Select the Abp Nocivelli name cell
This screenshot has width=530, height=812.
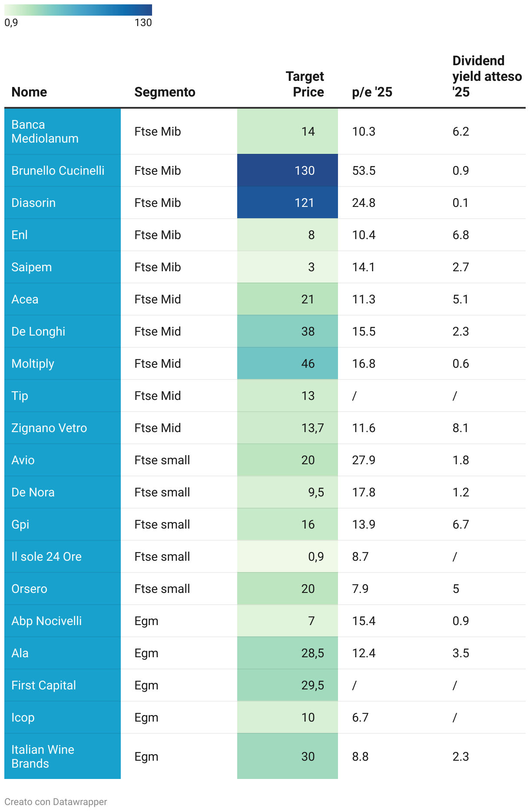pos(46,621)
